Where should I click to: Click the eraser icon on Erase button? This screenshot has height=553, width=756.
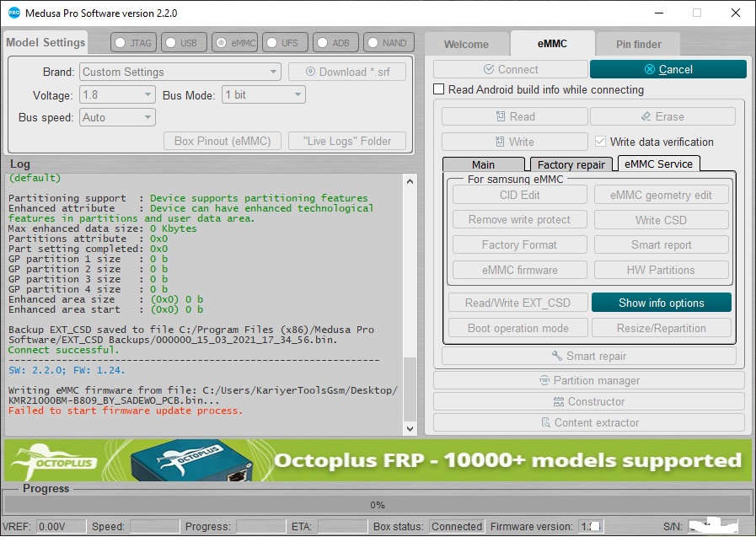tap(646, 116)
